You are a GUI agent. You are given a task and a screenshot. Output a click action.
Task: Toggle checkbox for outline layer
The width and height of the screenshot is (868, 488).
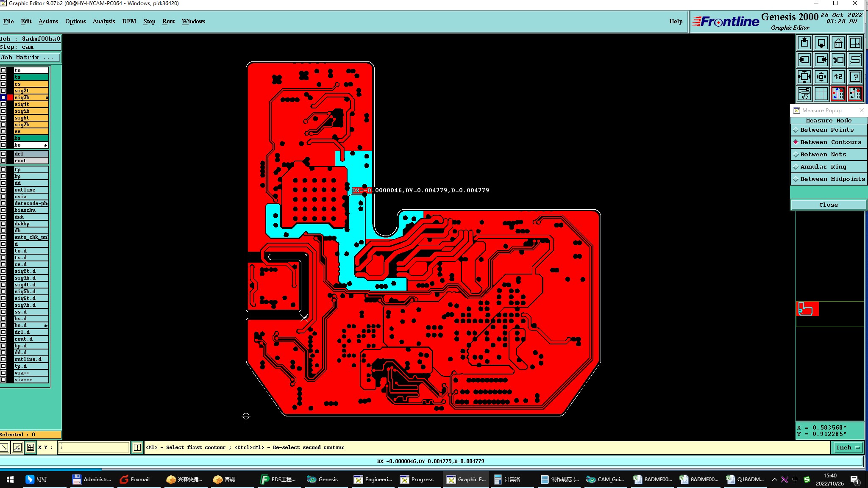(x=3, y=190)
